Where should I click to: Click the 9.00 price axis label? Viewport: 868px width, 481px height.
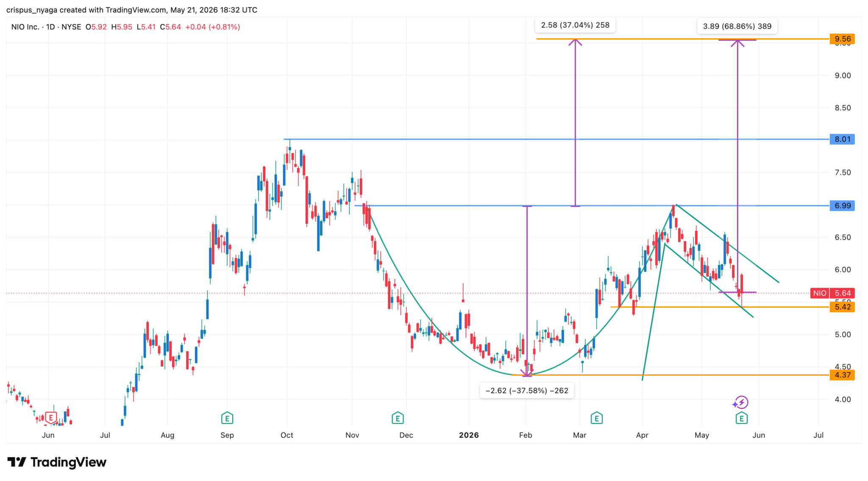[843, 76]
